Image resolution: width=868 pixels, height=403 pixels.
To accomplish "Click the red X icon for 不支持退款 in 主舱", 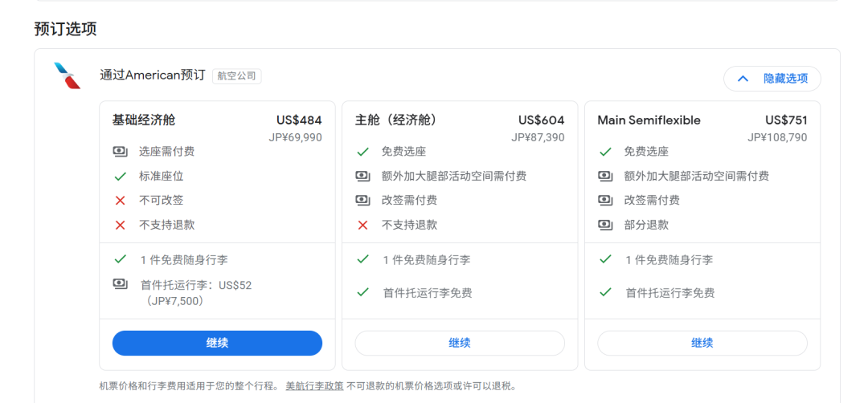I will (362, 225).
